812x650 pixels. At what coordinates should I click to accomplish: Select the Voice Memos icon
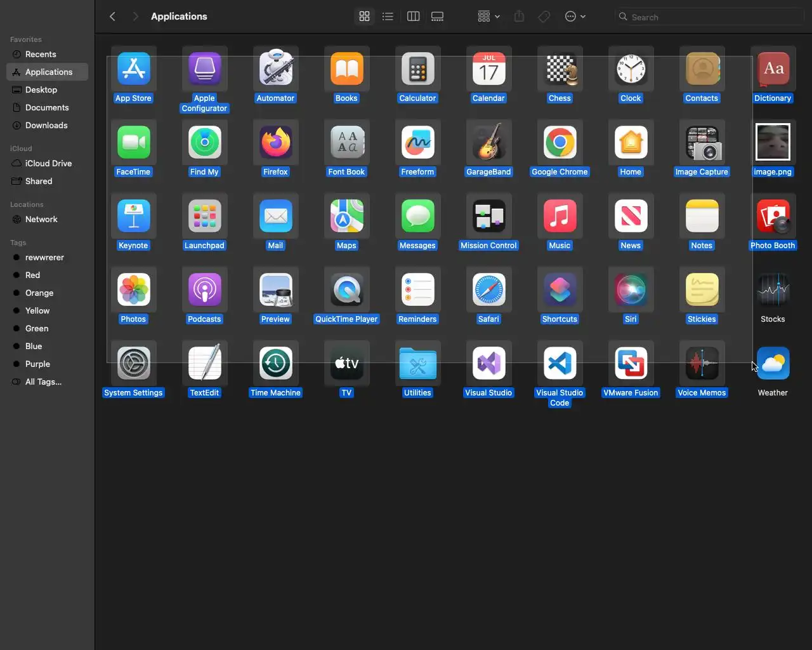tap(702, 363)
